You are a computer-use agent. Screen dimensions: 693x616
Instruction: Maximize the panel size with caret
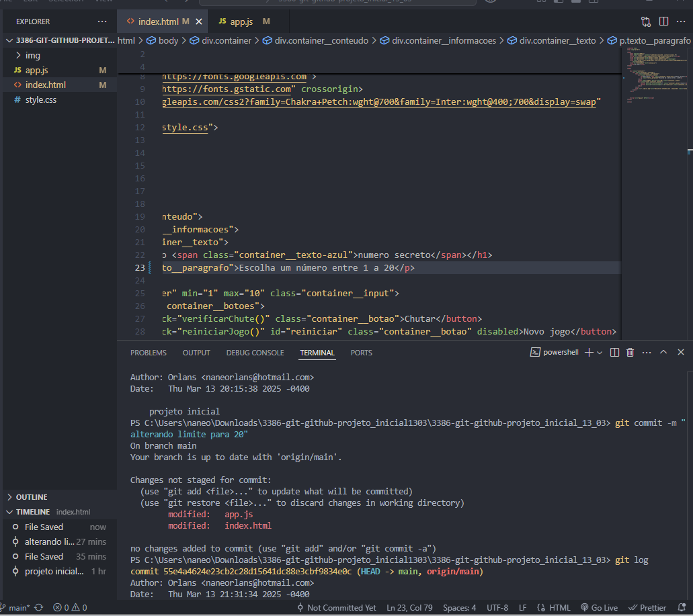click(663, 352)
